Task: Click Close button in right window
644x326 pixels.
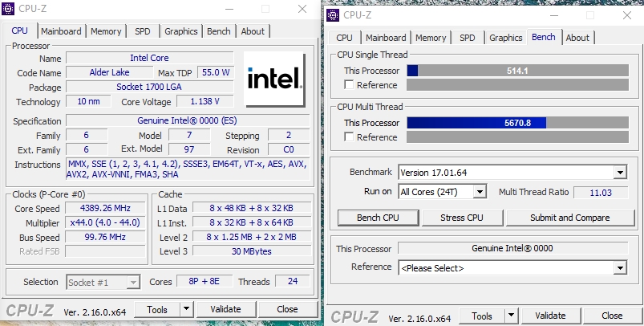Action: [x=612, y=316]
